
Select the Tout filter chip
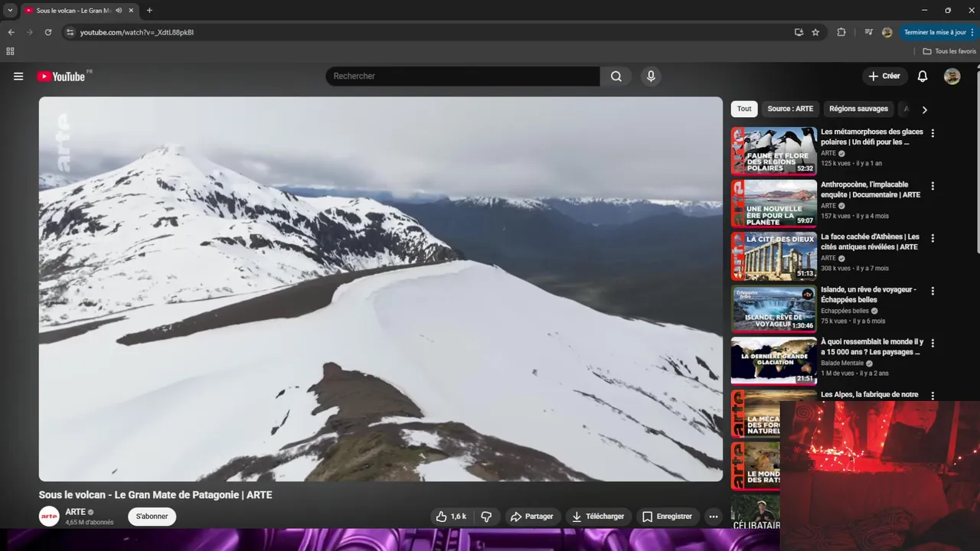click(x=744, y=109)
